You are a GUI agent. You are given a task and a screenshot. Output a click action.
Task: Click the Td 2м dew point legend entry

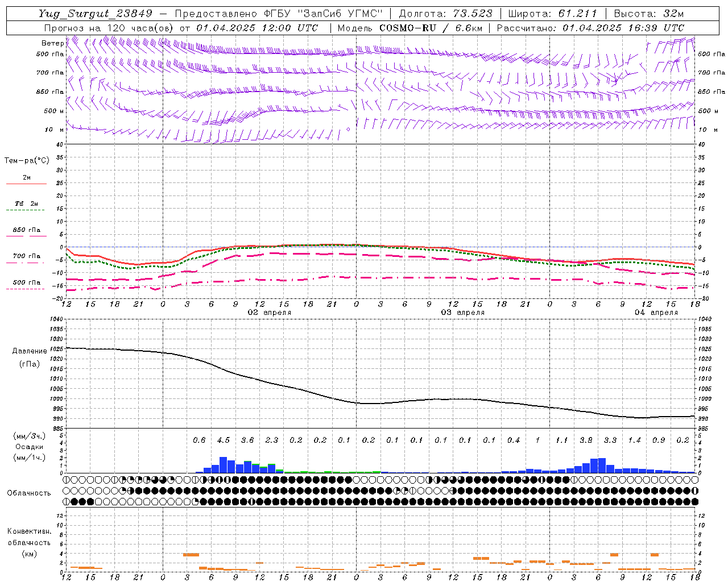(x=26, y=203)
